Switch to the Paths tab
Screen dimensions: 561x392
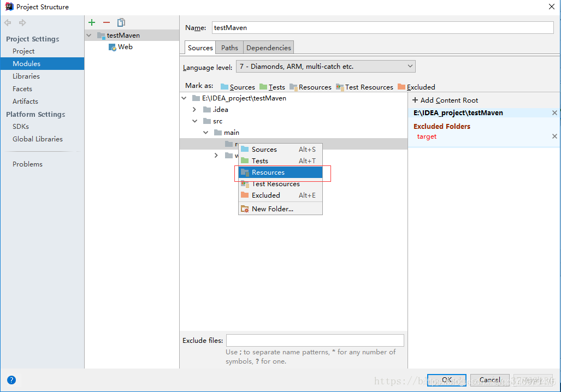click(x=229, y=47)
